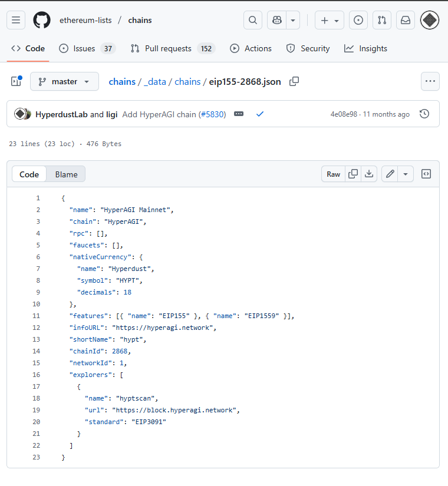
Task: Click the avatar of HyperdustLab in commit bar
Action: [x=20, y=114]
